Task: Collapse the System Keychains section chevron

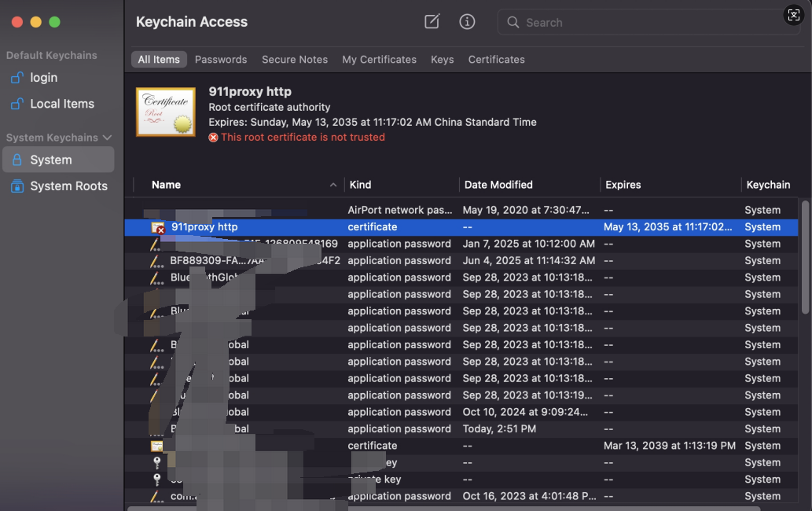Action: pyautogui.click(x=107, y=138)
